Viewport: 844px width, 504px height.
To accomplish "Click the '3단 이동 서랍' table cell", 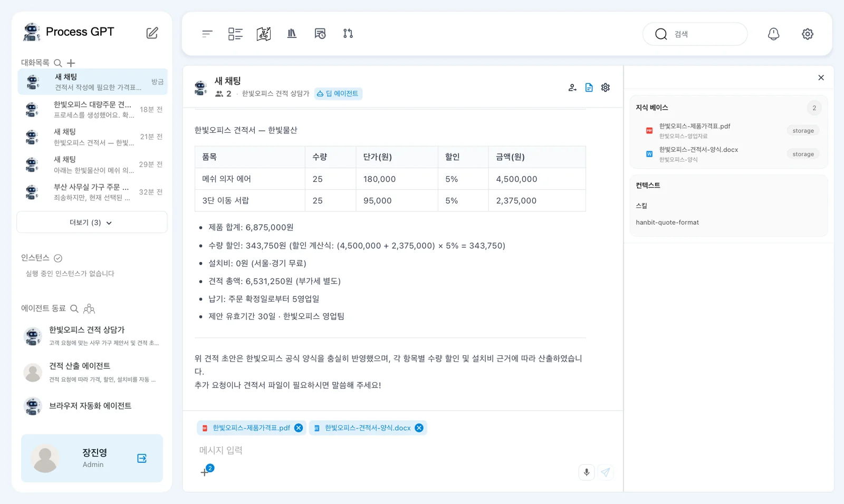I will point(250,201).
